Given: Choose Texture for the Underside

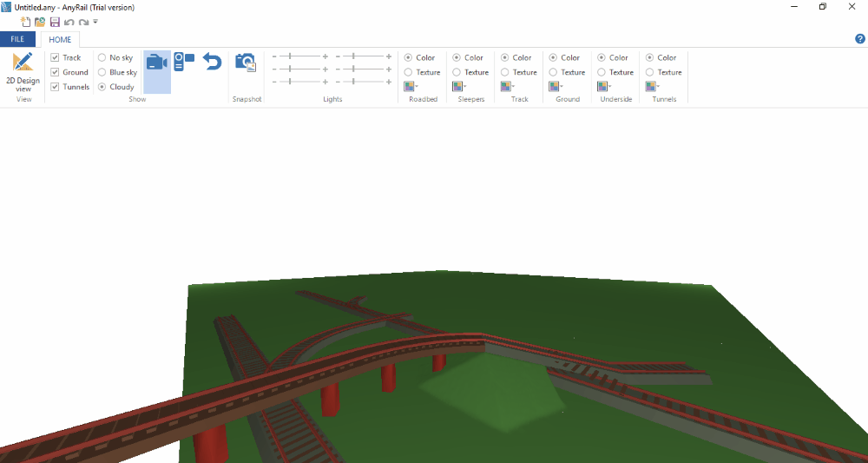Looking at the screenshot, I should pos(602,72).
